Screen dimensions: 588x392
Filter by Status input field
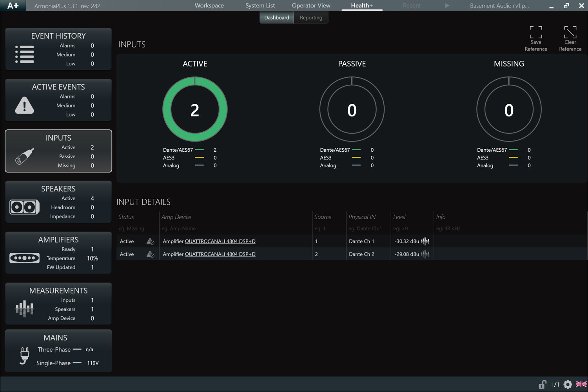(138, 229)
